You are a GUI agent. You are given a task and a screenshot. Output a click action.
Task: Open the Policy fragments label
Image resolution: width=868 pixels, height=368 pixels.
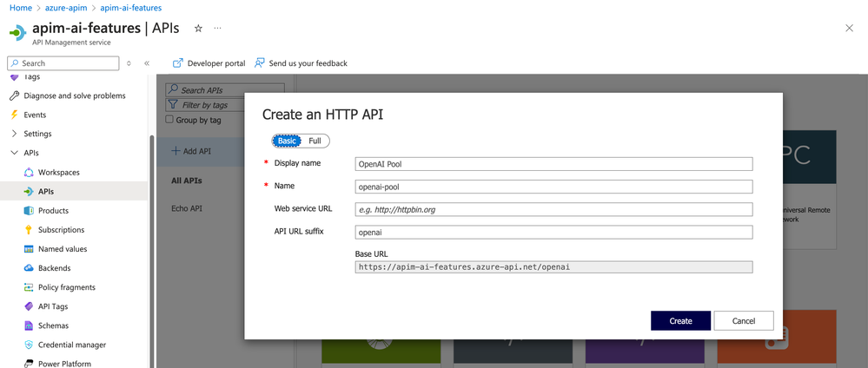pos(66,287)
